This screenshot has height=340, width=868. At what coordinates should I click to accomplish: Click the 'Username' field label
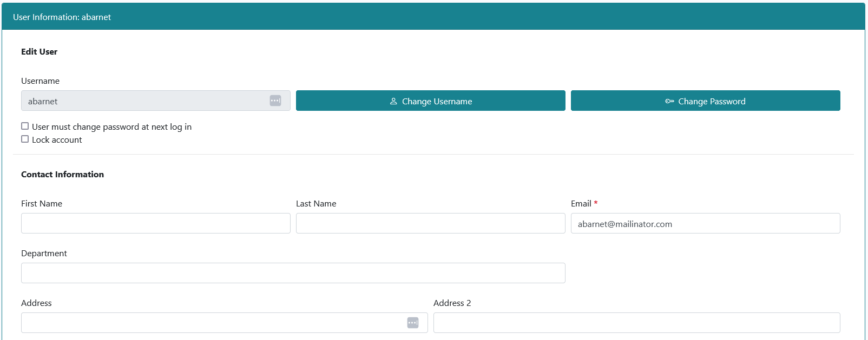[x=40, y=81]
